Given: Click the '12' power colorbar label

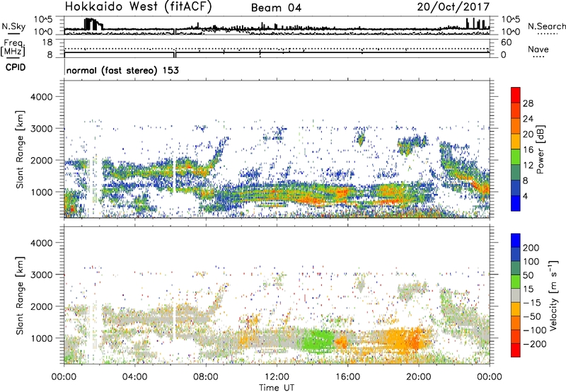Looking at the screenshot, I should coord(528,166).
